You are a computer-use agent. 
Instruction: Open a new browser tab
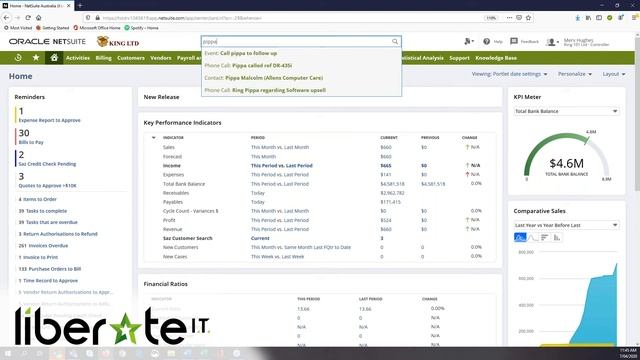click(80, 5)
